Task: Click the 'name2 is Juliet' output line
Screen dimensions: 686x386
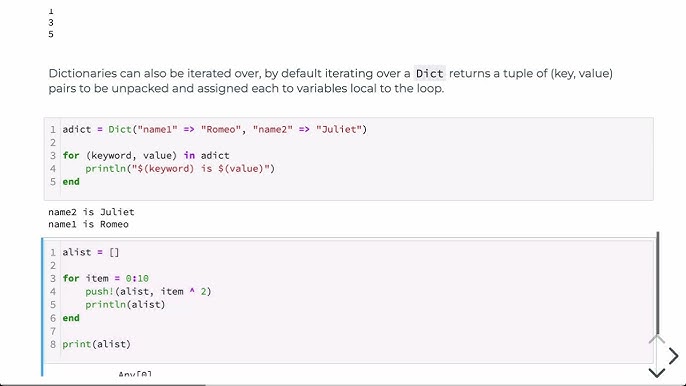Action: (x=91, y=212)
